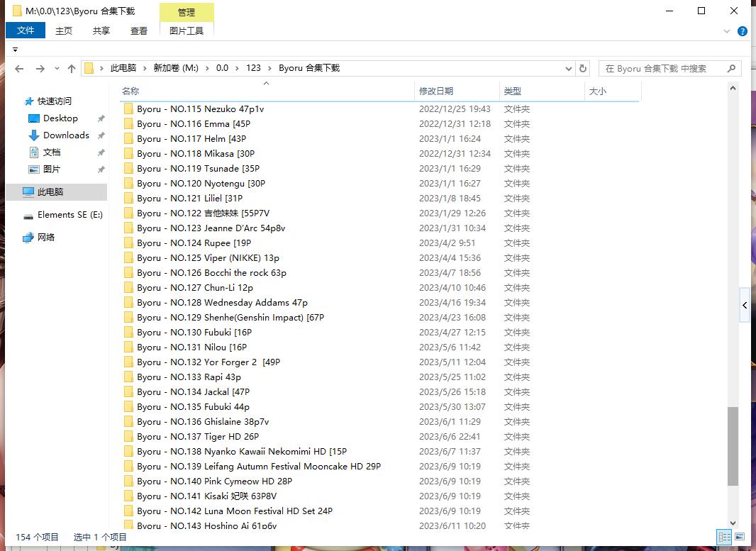Click 123 in the breadcrumb path

253,68
